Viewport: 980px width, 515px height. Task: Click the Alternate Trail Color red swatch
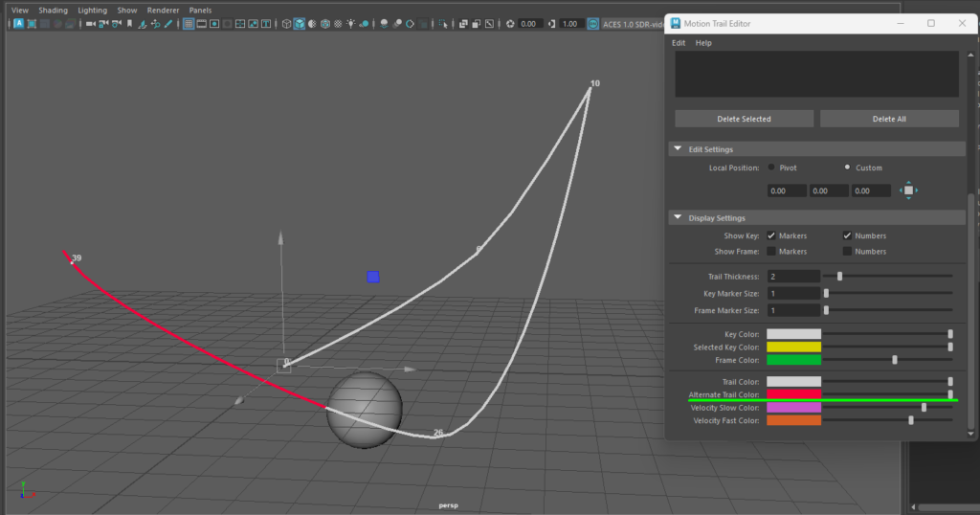(x=794, y=394)
